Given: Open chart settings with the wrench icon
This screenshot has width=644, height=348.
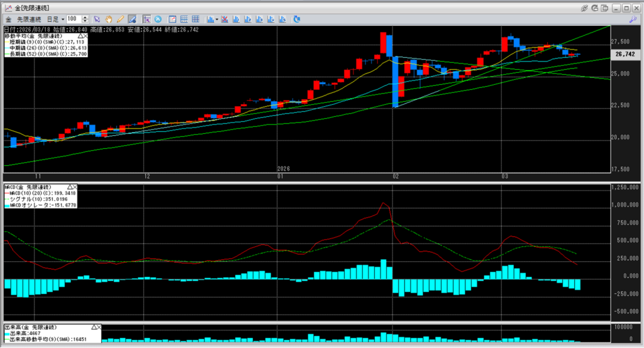Looking at the screenshot, I should pos(631,19).
